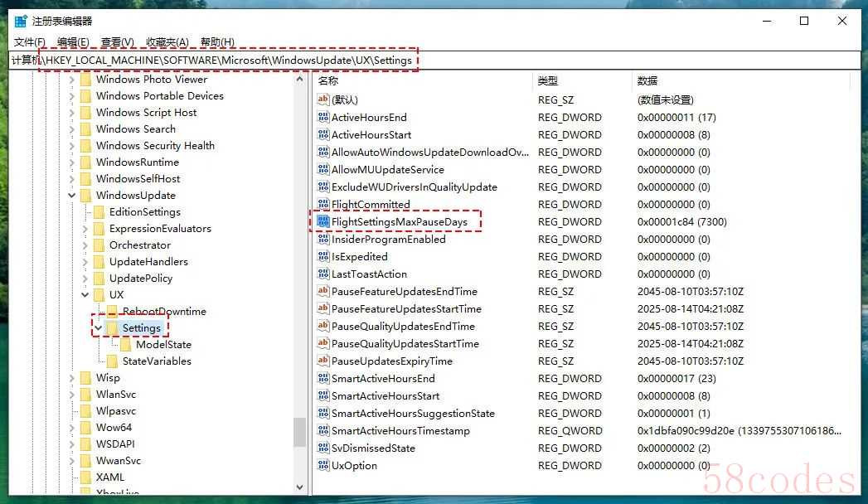
Task: Click the (默认) default string icon
Action: point(323,99)
